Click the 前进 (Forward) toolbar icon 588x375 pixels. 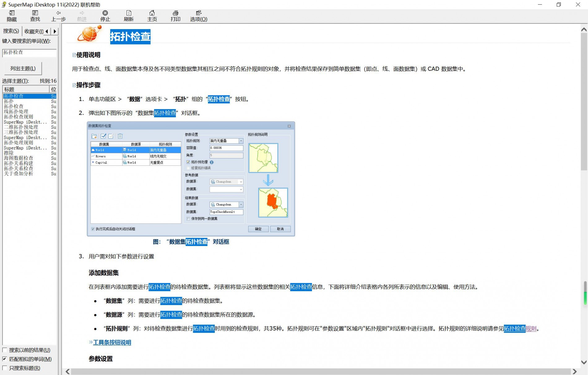(x=82, y=16)
